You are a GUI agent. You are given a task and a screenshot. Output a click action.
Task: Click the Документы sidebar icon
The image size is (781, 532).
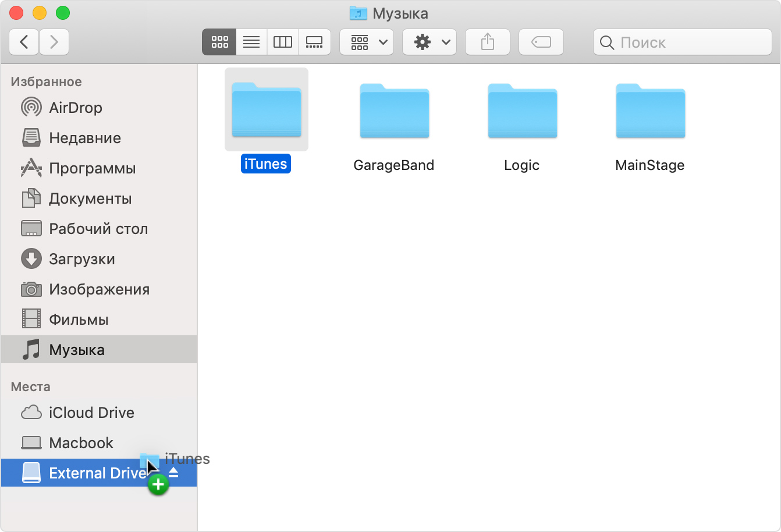tap(31, 198)
